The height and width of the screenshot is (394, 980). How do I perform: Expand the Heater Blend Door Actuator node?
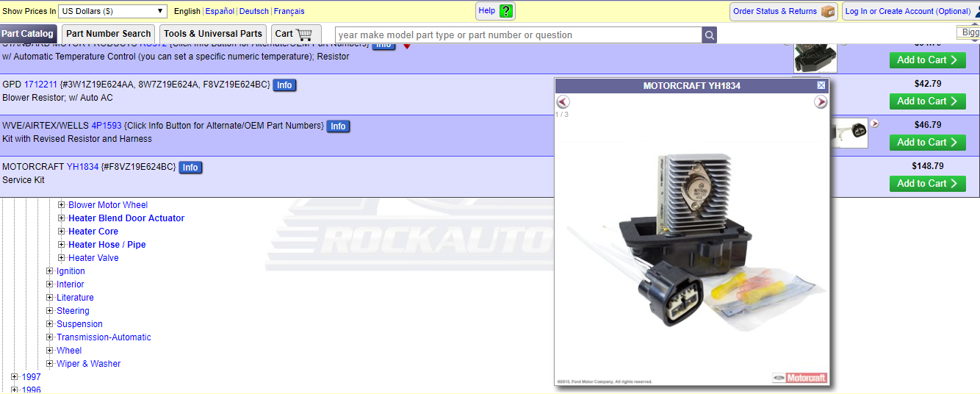(62, 218)
